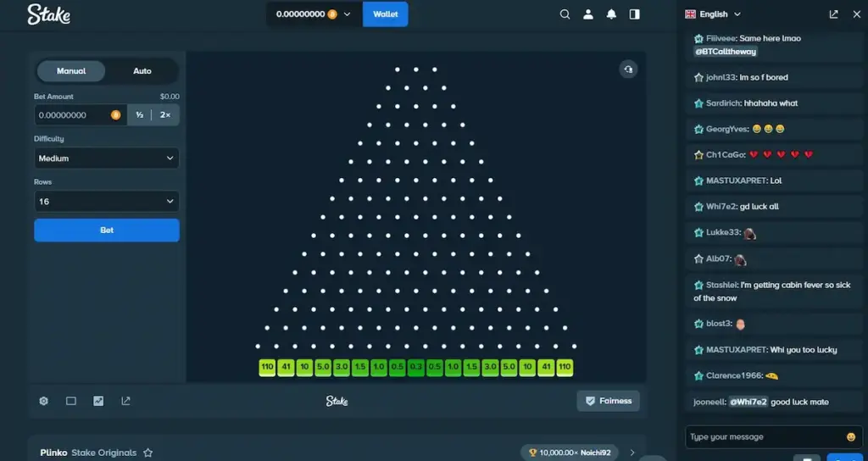868x461 pixels.
Task: Open the Fairness dialog
Action: click(608, 401)
